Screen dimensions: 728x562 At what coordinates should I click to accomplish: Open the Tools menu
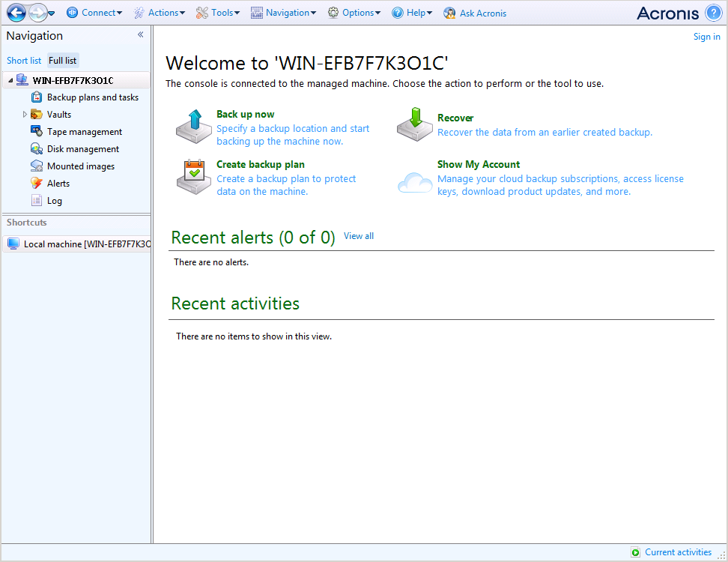coord(218,13)
